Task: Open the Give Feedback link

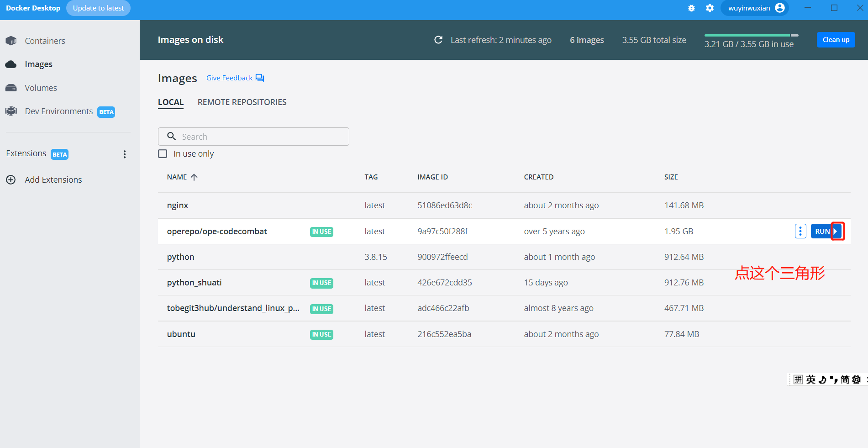Action: [x=229, y=78]
